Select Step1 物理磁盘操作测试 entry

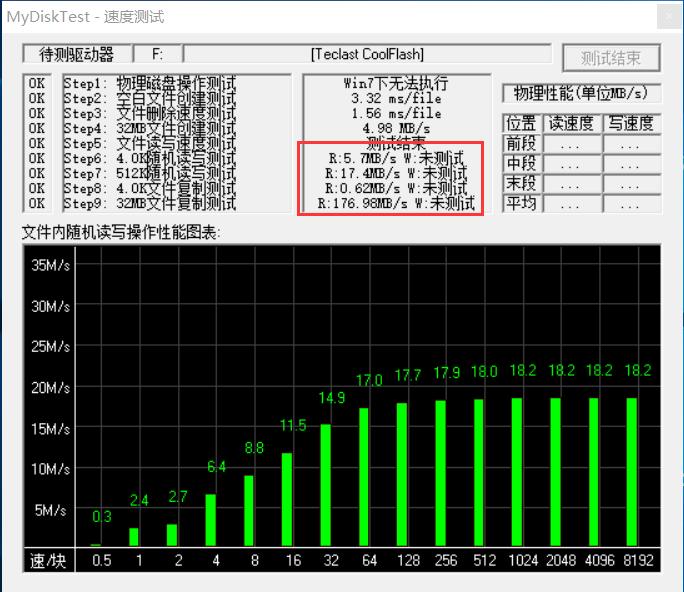coord(150,84)
